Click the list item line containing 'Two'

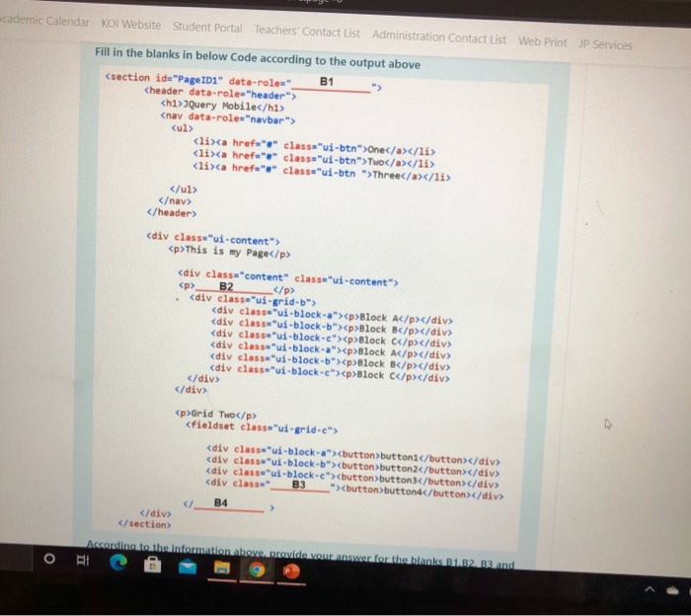314,159
